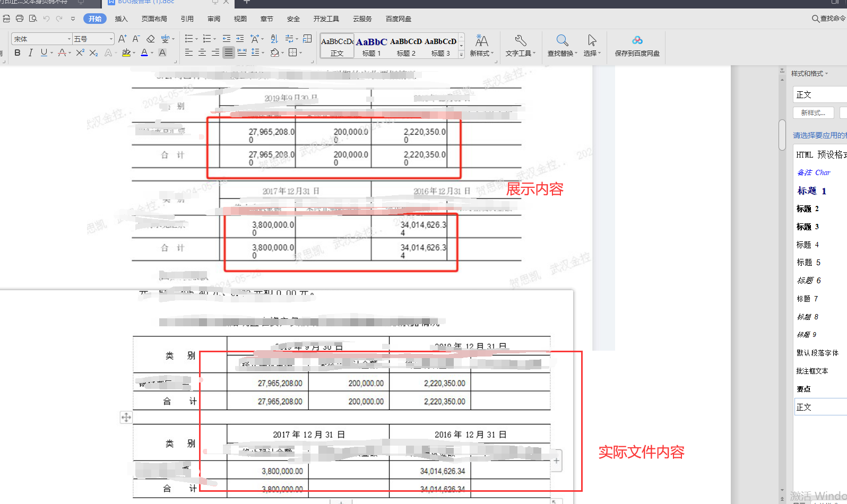The width and height of the screenshot is (847, 504).
Task: Click the clear formatting eraser icon
Action: coord(151,39)
